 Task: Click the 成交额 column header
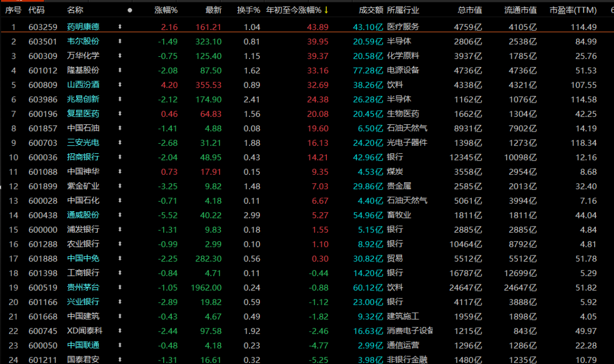coord(371,10)
